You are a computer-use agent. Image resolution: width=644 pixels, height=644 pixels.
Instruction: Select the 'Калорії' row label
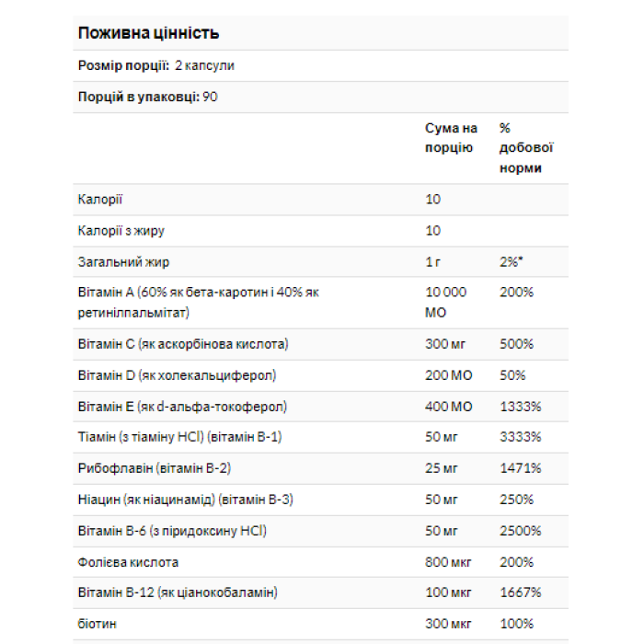(x=100, y=199)
